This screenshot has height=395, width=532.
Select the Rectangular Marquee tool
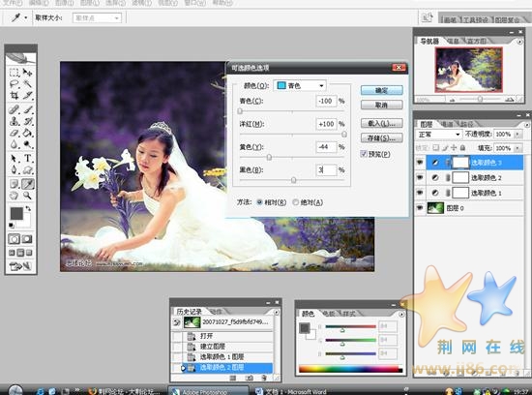coord(15,73)
